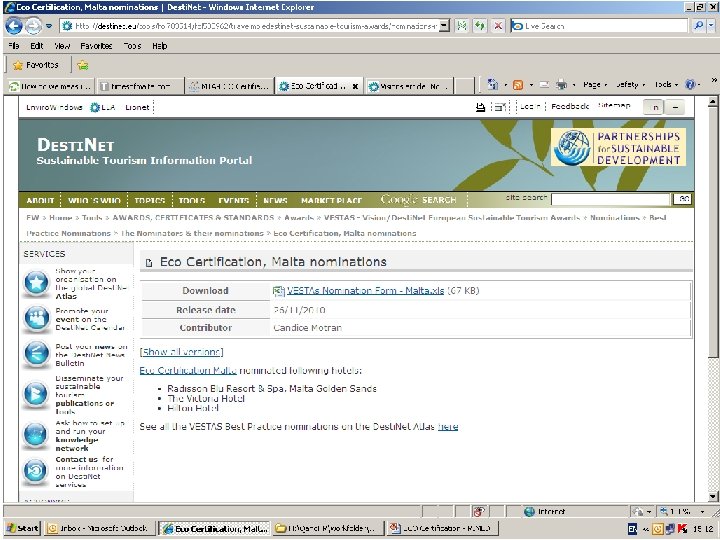Open the TOPICS navigation item
The height and width of the screenshot is (540, 720).
click(150, 201)
